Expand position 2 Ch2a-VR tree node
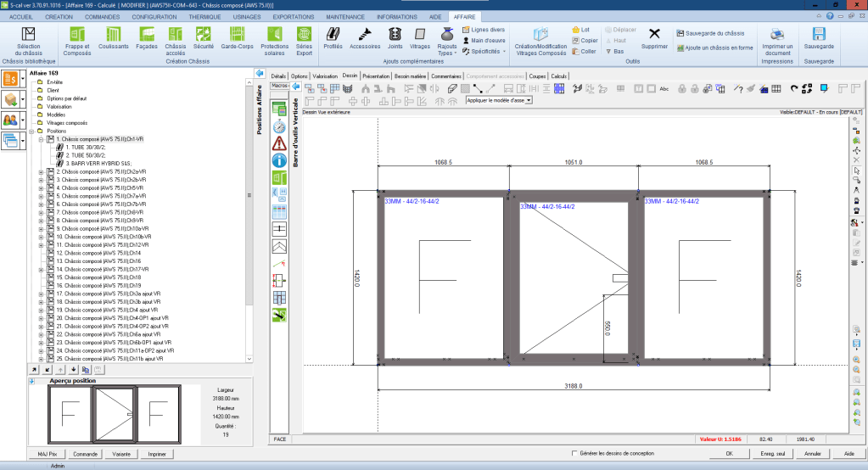This screenshot has width=868, height=470. coord(42,172)
